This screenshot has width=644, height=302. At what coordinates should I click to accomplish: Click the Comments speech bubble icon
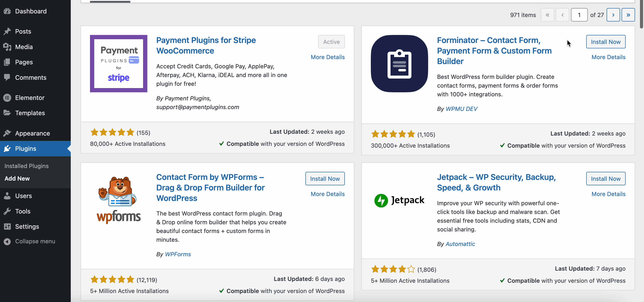[7, 78]
